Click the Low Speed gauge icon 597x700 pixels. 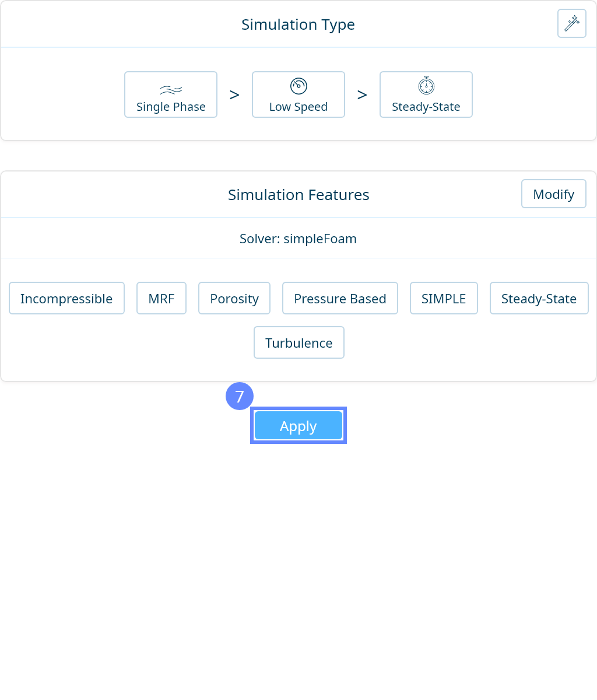pos(298,86)
